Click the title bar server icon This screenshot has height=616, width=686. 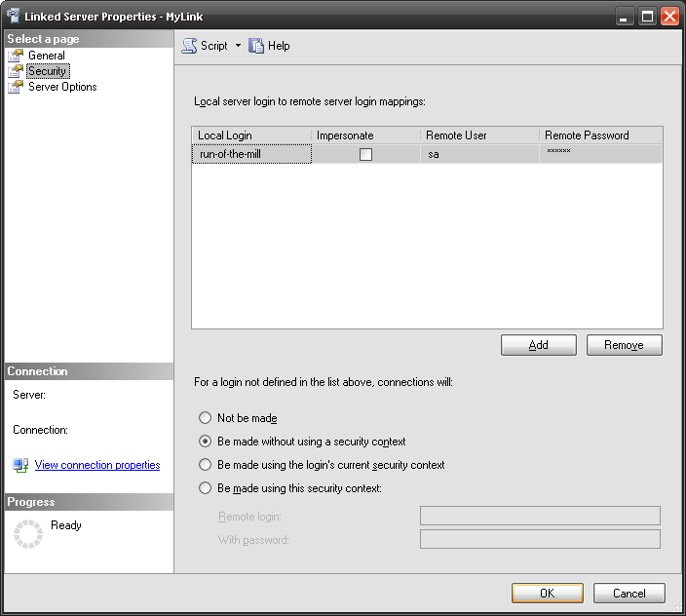click(x=12, y=17)
